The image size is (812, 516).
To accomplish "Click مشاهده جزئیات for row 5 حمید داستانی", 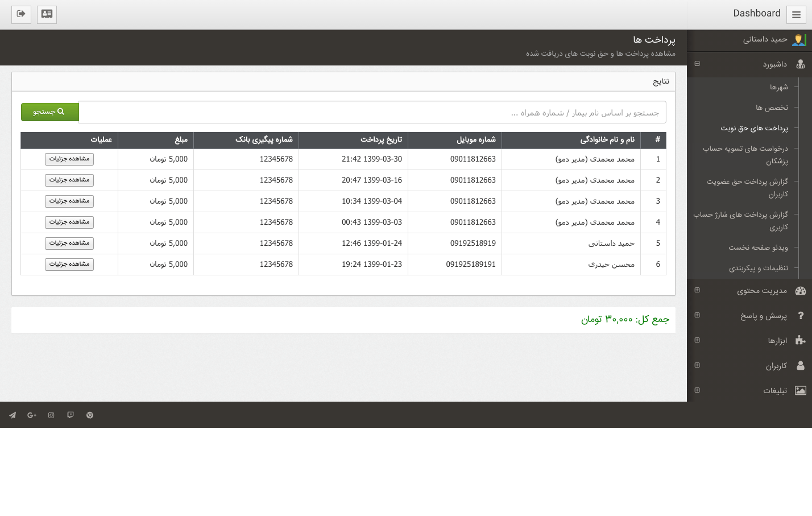I will pos(69,243).
